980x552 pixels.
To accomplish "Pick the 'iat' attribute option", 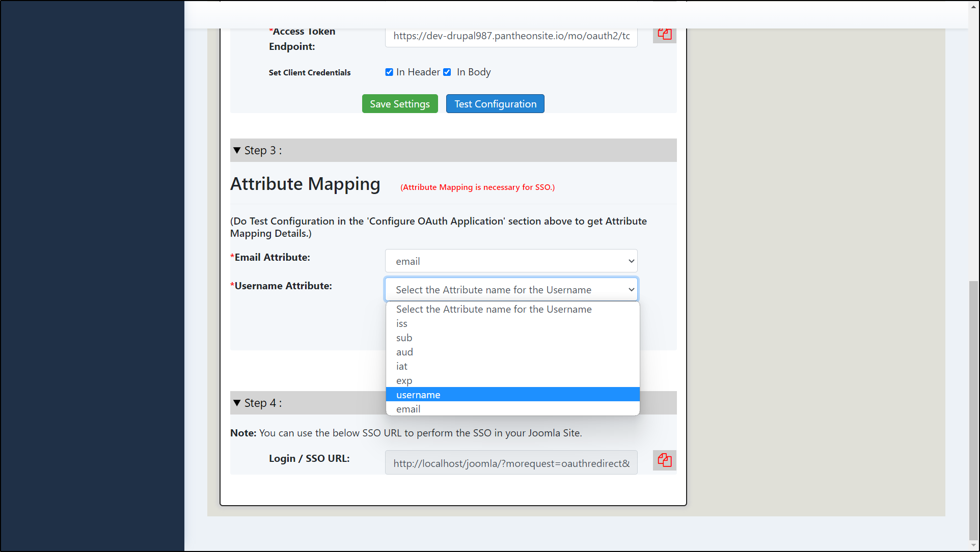I will (x=402, y=366).
